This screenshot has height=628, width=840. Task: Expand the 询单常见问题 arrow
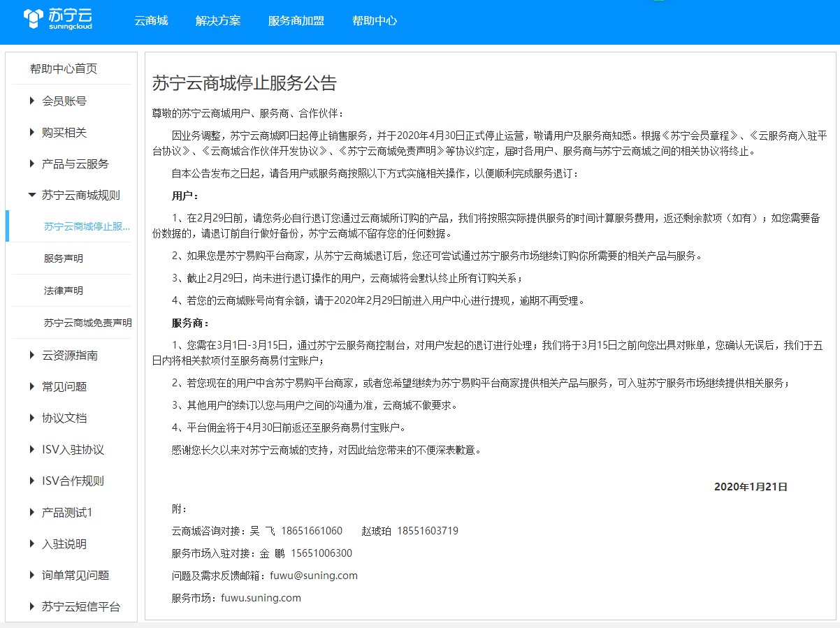tap(32, 575)
